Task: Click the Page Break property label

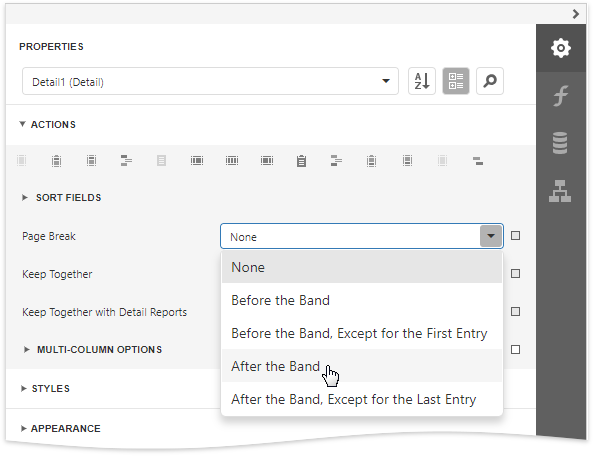Action: coord(49,236)
